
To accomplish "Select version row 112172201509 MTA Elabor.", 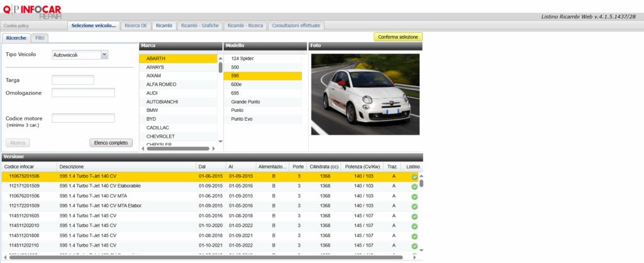I will [209, 206].
